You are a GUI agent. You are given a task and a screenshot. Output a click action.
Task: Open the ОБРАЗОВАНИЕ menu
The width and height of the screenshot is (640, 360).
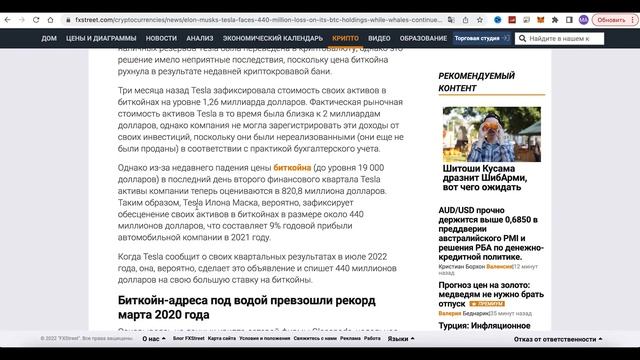(x=423, y=38)
